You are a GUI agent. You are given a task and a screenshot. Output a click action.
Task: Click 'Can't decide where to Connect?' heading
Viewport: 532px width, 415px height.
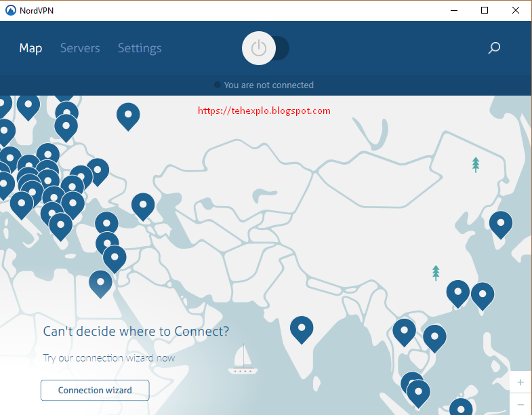tap(136, 331)
